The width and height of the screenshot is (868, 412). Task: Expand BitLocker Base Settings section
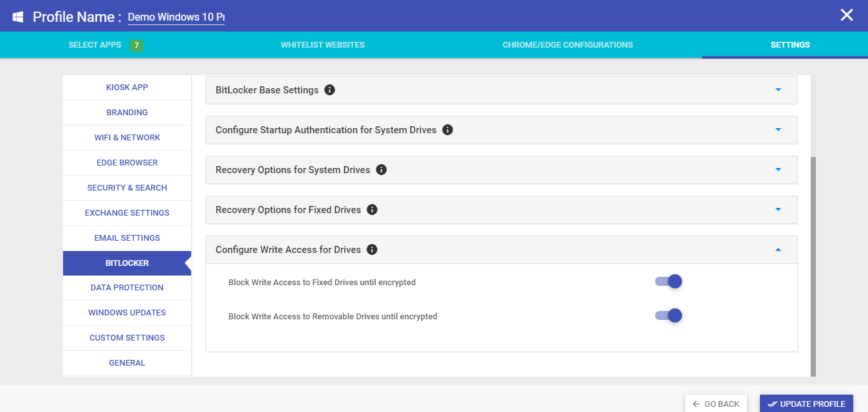[x=779, y=90]
